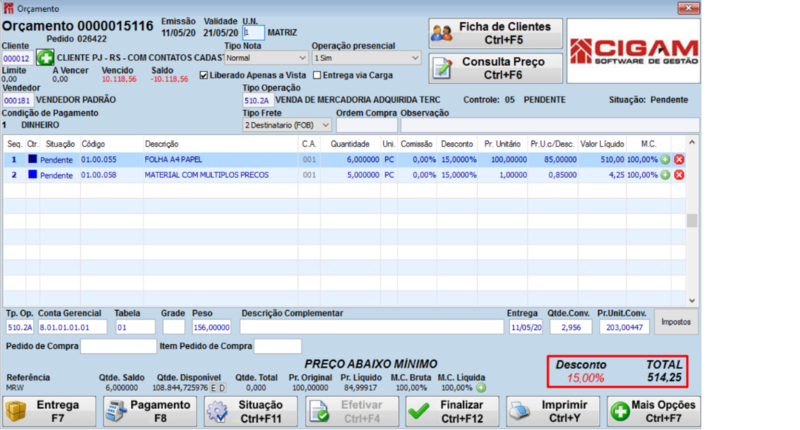
Task: Click the Grade field
Action: [173, 327]
